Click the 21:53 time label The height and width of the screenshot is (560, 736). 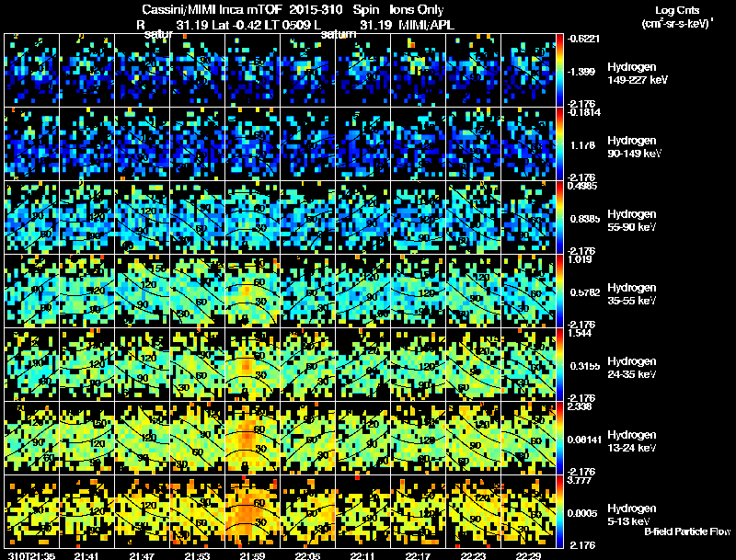[x=197, y=556]
